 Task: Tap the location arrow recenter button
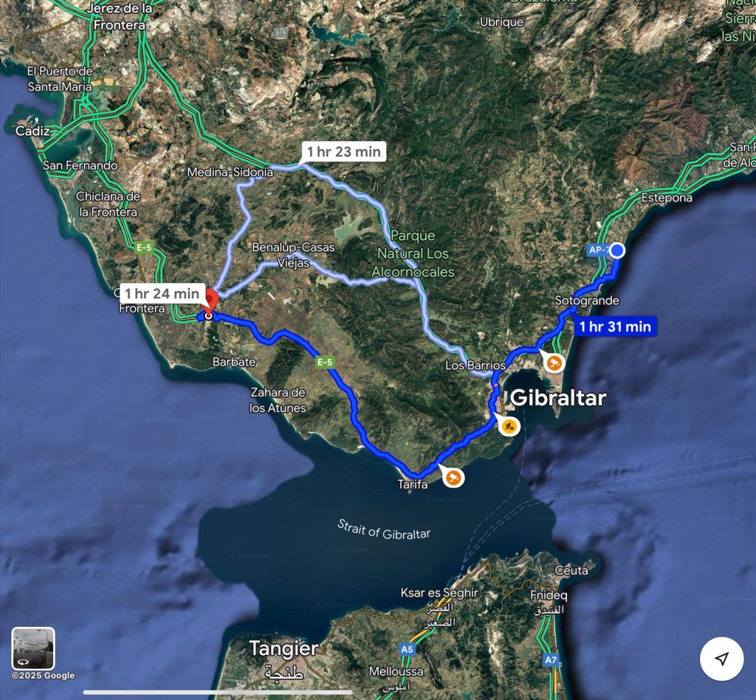[721, 659]
